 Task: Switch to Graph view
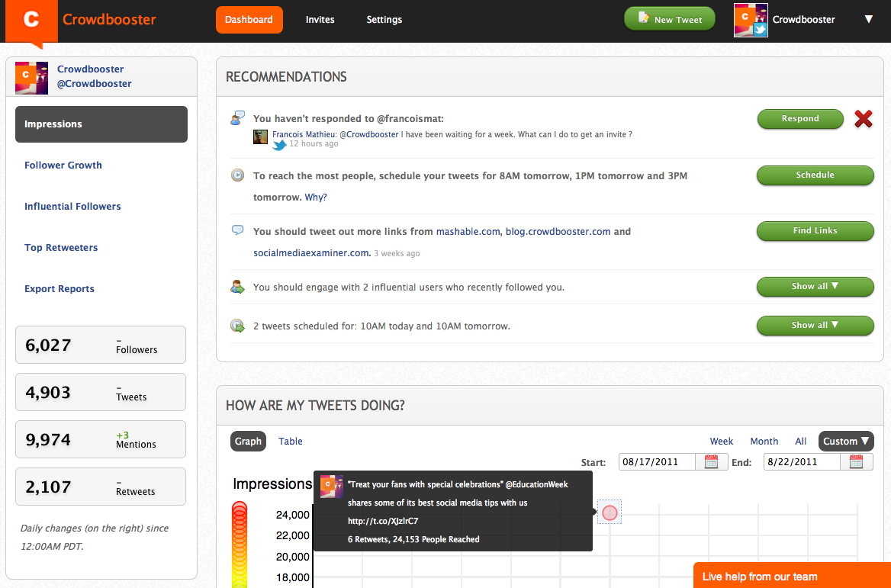pos(249,442)
